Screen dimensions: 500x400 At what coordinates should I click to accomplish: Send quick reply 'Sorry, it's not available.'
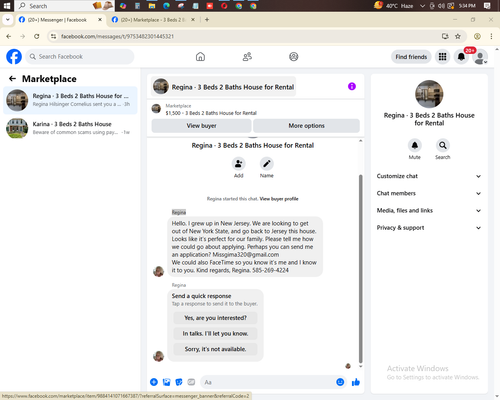[215, 349]
